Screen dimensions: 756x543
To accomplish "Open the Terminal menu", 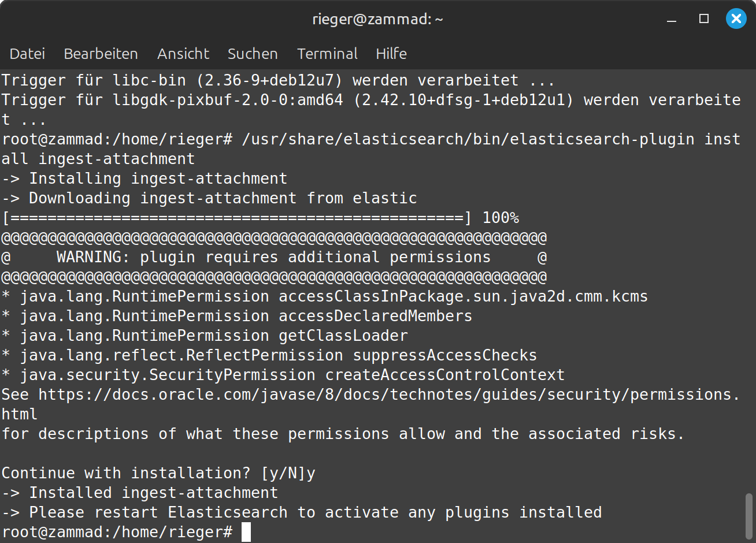I will click(x=327, y=54).
